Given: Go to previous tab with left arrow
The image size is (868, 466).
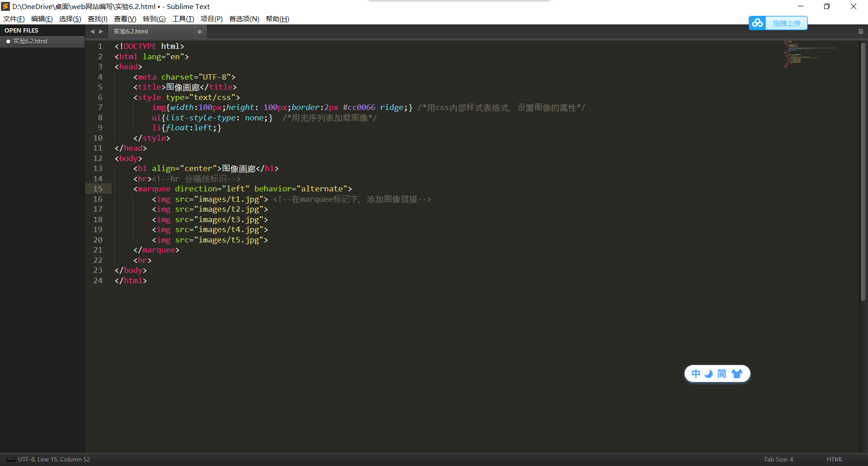Looking at the screenshot, I should click(92, 31).
